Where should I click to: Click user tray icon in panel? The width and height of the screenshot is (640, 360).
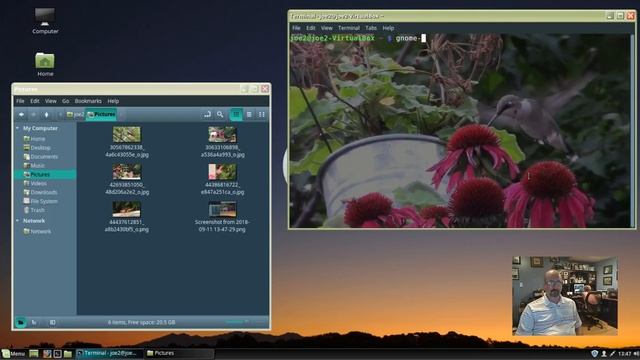604,353
